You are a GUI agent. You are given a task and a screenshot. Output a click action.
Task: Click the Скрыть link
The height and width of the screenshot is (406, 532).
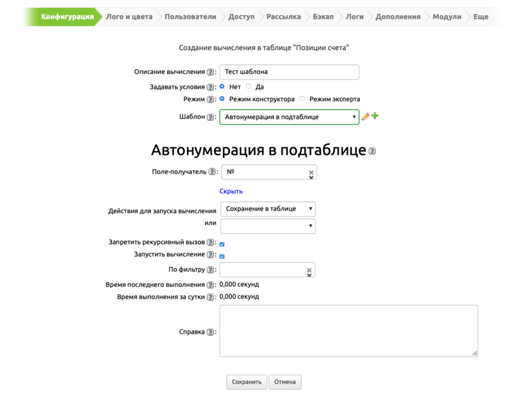(x=231, y=191)
